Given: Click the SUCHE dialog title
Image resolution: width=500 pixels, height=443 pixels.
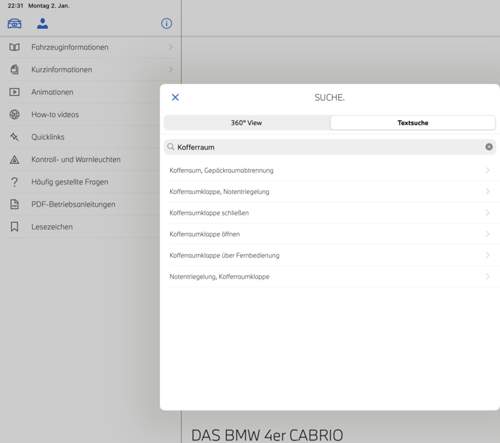Looking at the screenshot, I should point(329,97).
